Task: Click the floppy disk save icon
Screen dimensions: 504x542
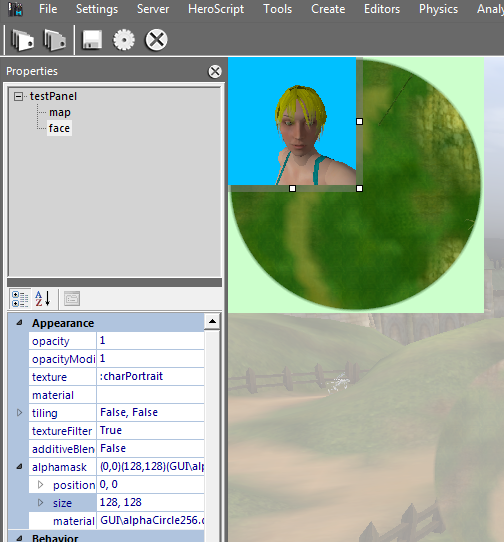Action: tap(92, 40)
